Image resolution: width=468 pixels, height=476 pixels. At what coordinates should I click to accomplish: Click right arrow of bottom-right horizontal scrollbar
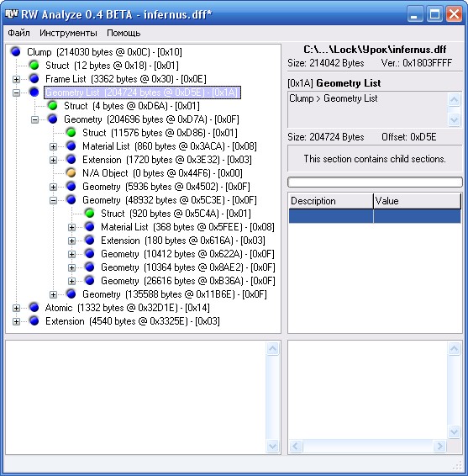(439, 446)
